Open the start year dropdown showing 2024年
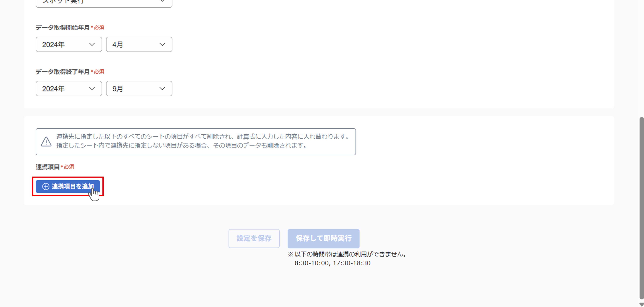 [68, 44]
